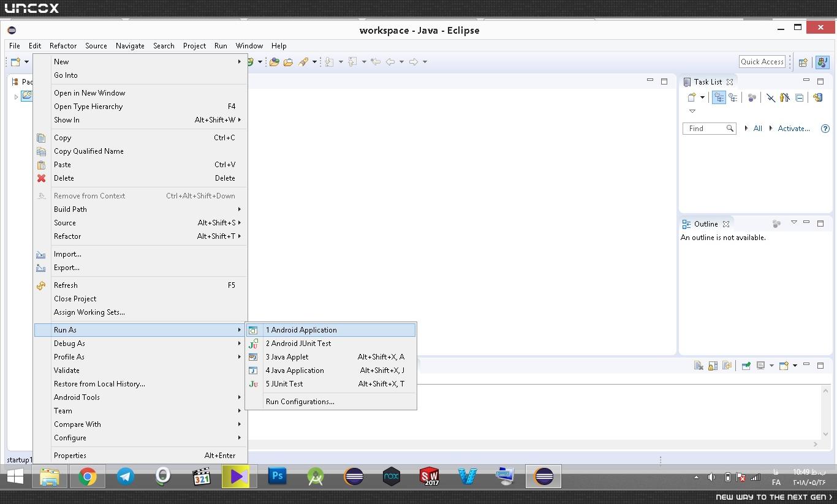The height and width of the screenshot is (504, 837).
Task: Toggle Word Wrap in the Console toolbar
Action: pyautogui.click(x=727, y=366)
